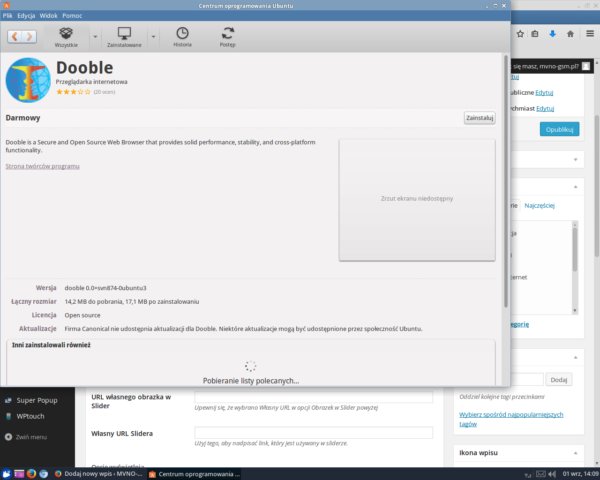Open the Zainstalowane software view
This screenshot has width=600, height=480.
coord(124,37)
